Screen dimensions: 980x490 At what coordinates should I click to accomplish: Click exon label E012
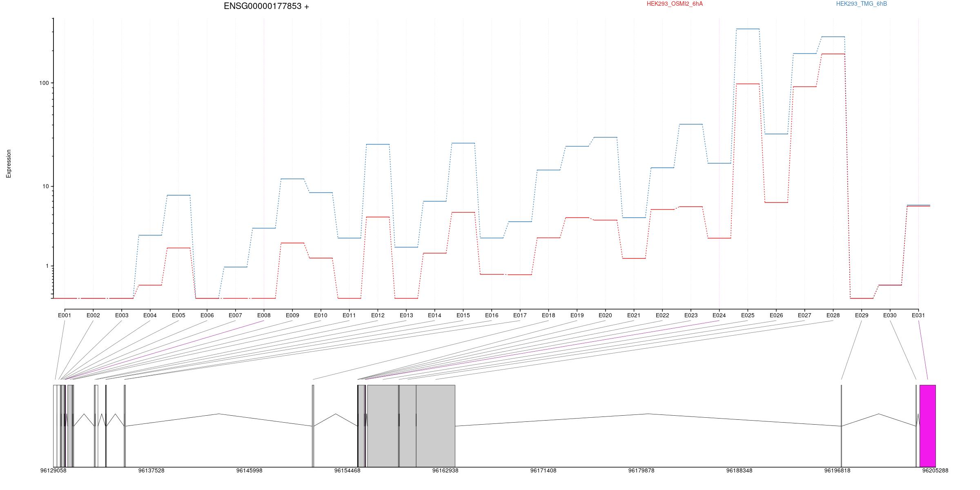(x=378, y=315)
